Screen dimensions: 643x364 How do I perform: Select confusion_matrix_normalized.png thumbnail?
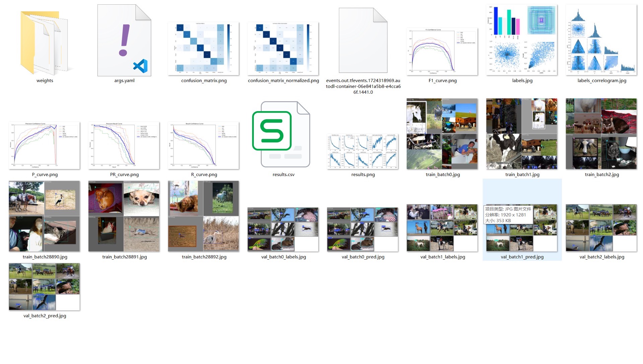click(x=283, y=49)
